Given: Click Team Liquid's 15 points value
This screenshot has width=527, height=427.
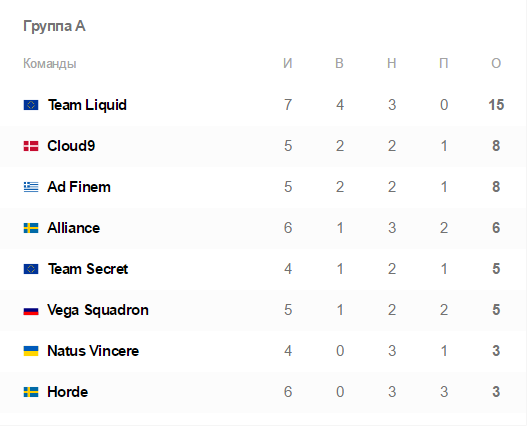Looking at the screenshot, I should (x=496, y=105).
